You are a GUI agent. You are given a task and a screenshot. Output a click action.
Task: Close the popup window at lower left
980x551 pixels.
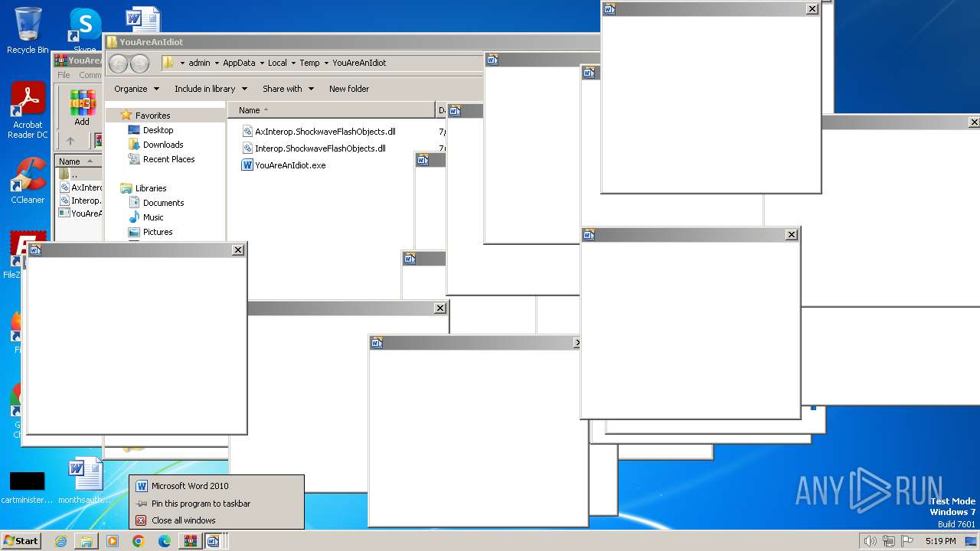[x=238, y=250]
